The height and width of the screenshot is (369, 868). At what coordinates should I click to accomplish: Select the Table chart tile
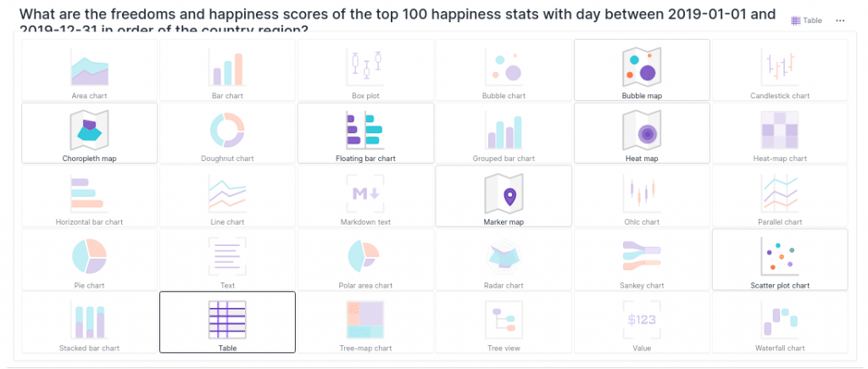coord(227,321)
